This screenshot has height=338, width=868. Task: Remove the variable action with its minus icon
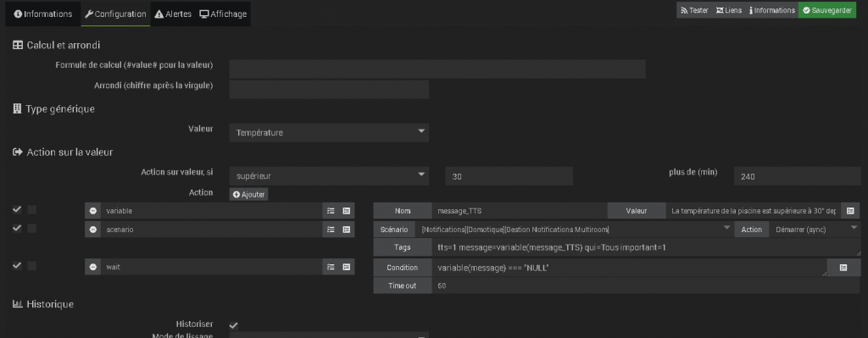pyautogui.click(x=93, y=211)
